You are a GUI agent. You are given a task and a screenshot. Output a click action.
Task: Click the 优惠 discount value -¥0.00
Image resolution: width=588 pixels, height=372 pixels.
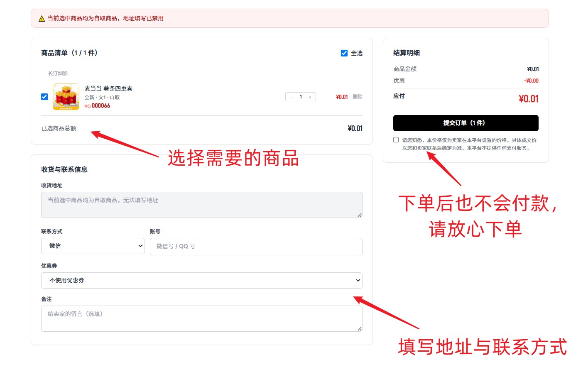point(531,81)
